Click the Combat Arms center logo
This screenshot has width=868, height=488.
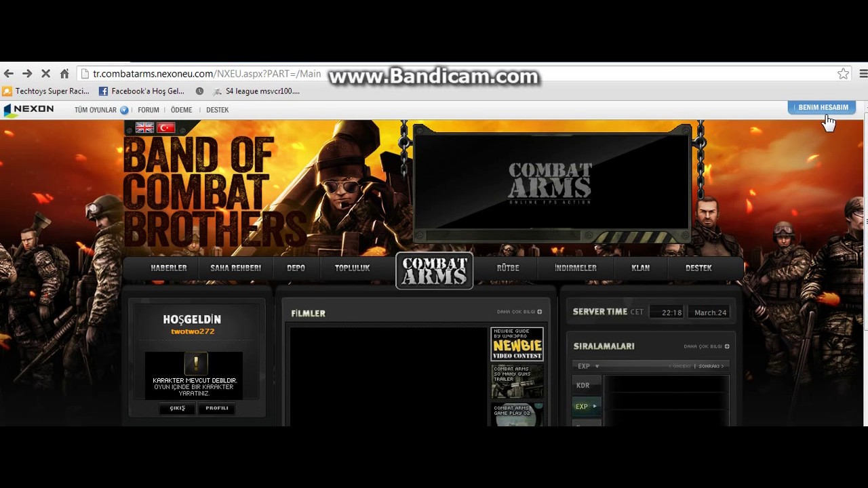click(435, 270)
